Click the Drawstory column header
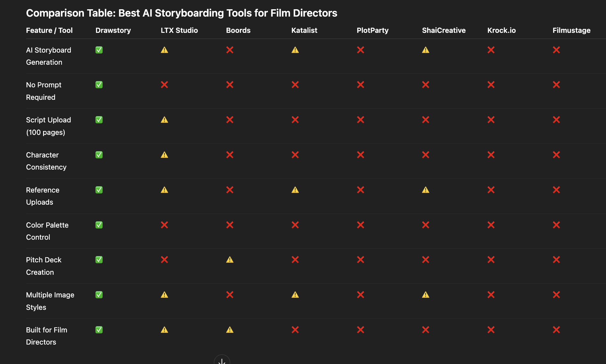The width and height of the screenshot is (606, 364). point(113,30)
